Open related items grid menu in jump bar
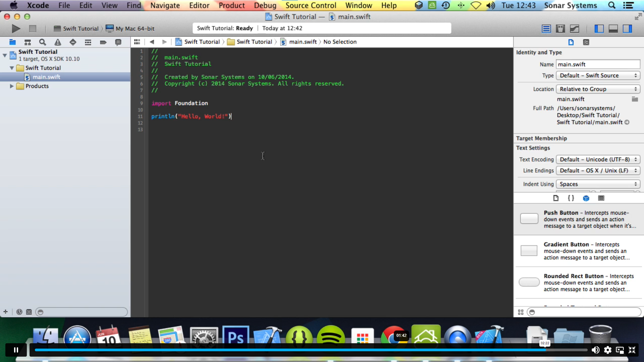This screenshot has width=644, height=362. 137,42
